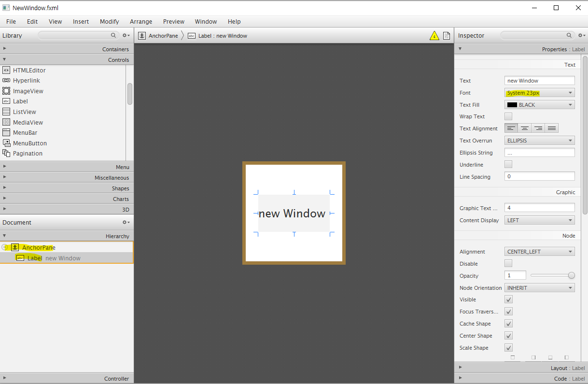Open the Text Overrun ELLIPSIS dropdown
This screenshot has width=588, height=384.
[x=540, y=141]
